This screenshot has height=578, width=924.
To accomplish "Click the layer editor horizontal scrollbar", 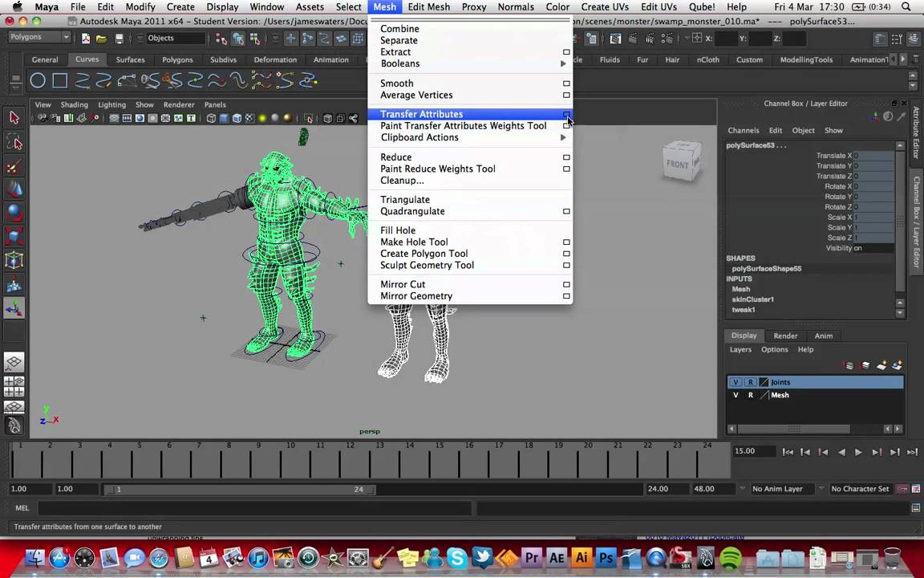I will 793,429.
